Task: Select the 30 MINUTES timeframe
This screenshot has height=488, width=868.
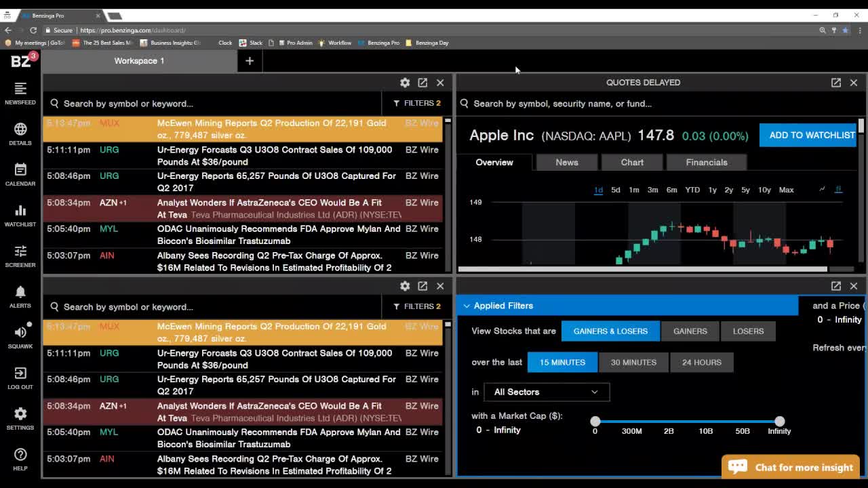Action: (x=633, y=362)
